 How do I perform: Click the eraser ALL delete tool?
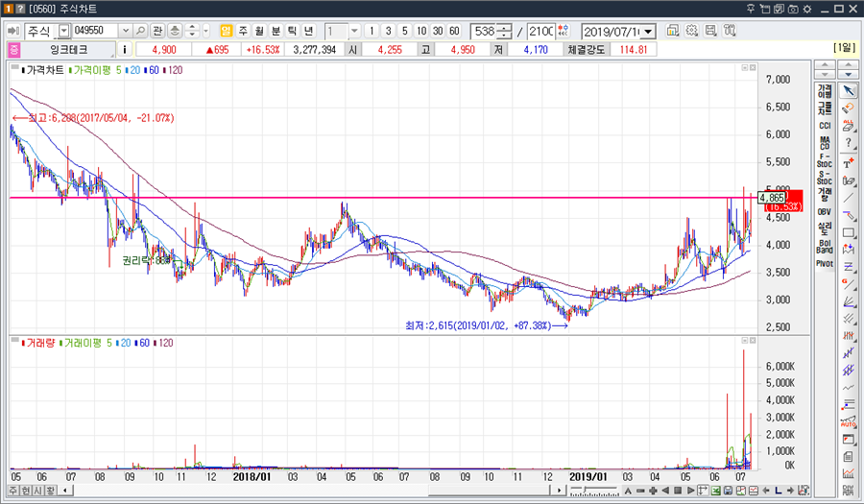point(848,126)
